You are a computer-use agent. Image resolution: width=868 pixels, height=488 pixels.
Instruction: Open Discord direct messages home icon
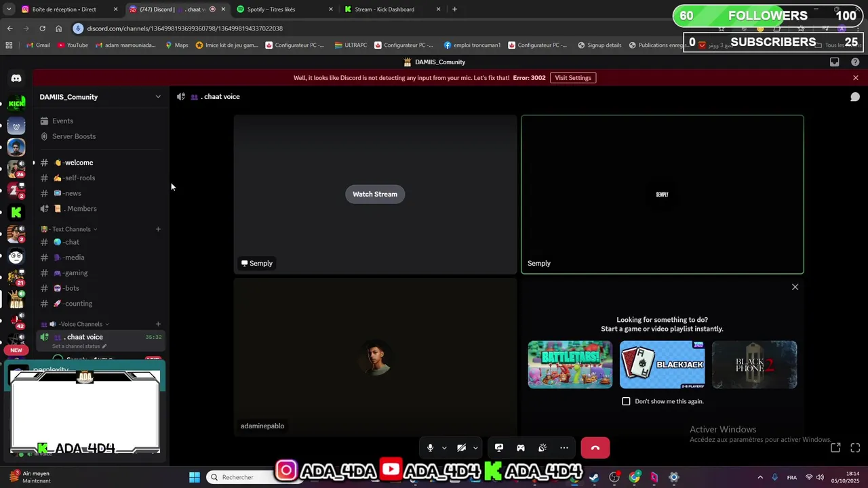[x=16, y=78]
